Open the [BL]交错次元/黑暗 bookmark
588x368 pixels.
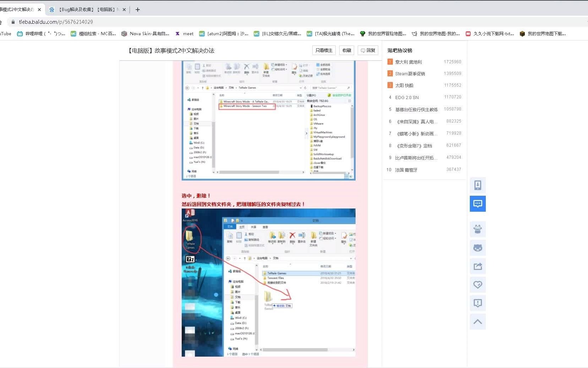pyautogui.click(x=277, y=34)
